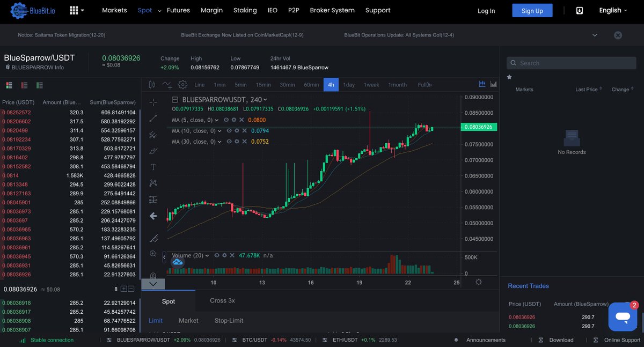Collapse drawing toolbar with down chevron
Image resolution: width=644 pixels, height=347 pixels.
pos(153,284)
